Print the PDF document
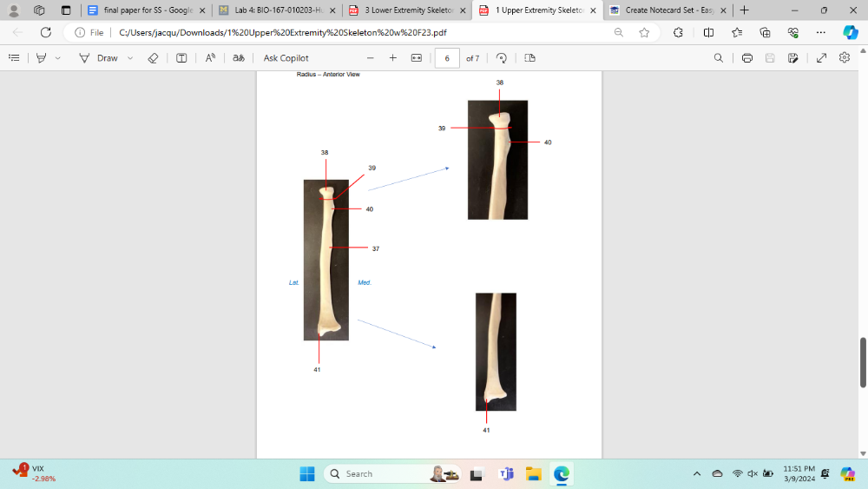Image resolution: width=868 pixels, height=489 pixels. coord(747,58)
